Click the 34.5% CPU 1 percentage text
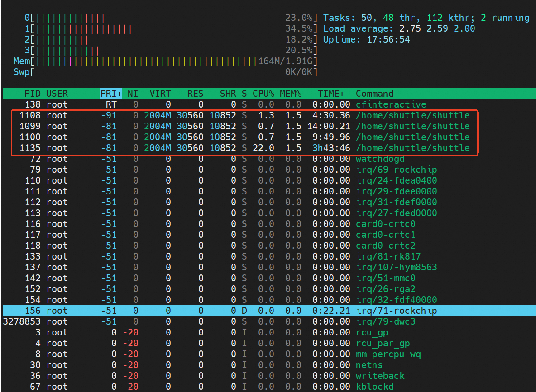536x392 pixels. pos(299,28)
